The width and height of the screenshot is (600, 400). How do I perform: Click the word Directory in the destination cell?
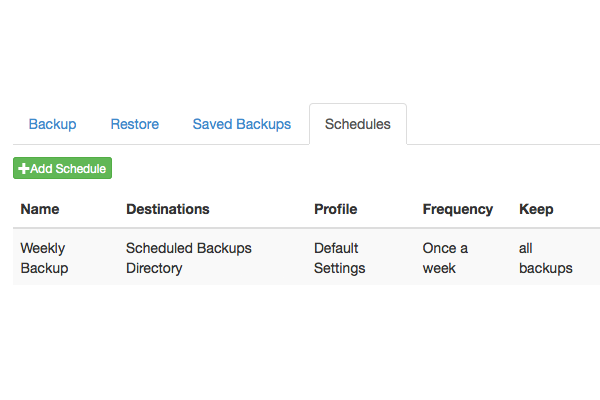(x=154, y=268)
